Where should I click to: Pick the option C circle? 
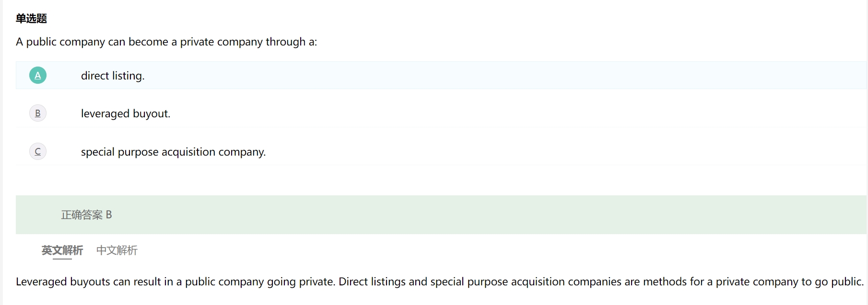[x=38, y=152]
